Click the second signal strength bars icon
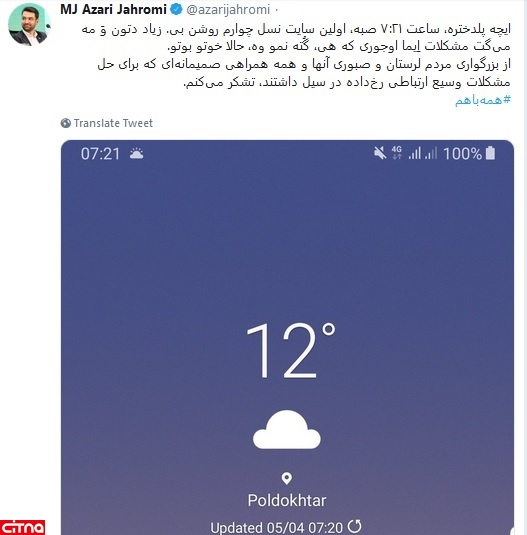 coord(431,153)
